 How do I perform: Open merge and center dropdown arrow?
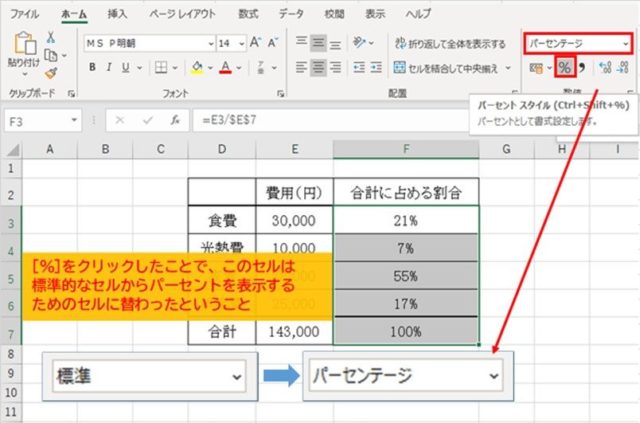[x=508, y=68]
